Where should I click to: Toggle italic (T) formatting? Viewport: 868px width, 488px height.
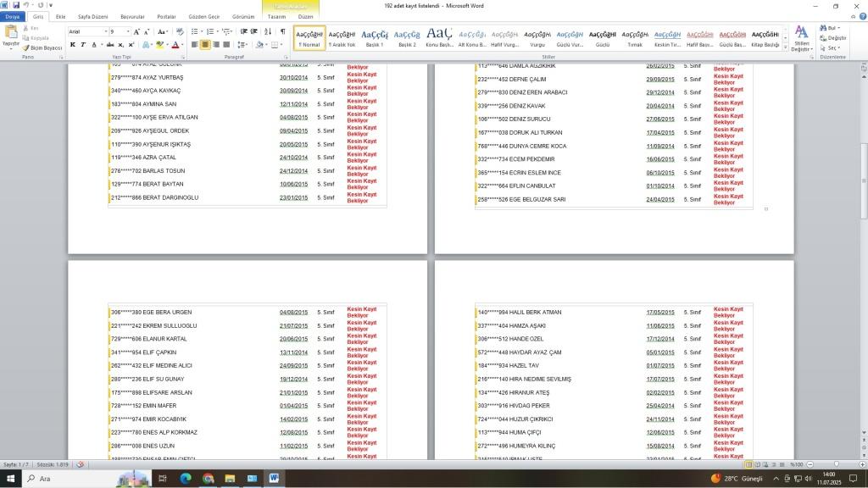(x=83, y=45)
